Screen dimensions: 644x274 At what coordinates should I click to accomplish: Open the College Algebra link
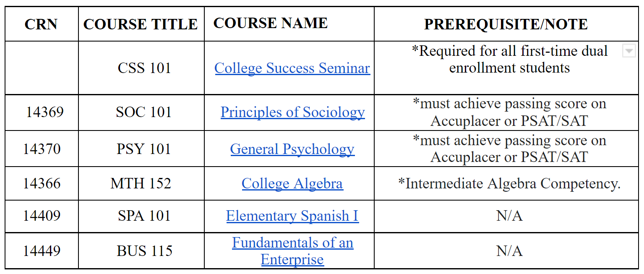point(292,183)
